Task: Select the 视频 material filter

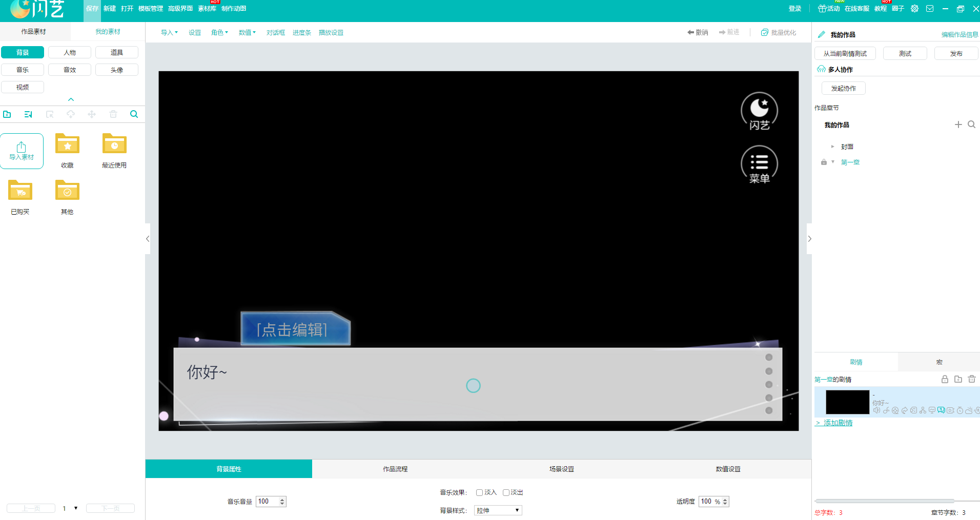Action: click(23, 87)
